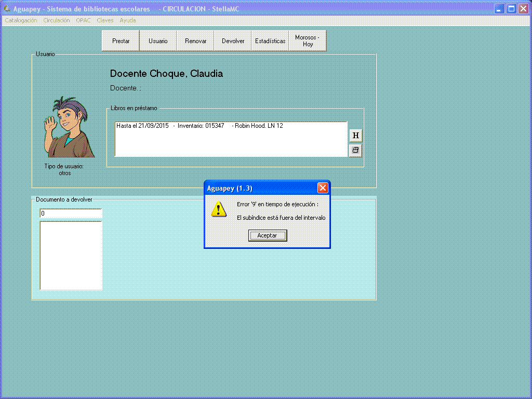Open the Usuario toolbar button
Image resolution: width=532 pixels, height=399 pixels.
158,41
